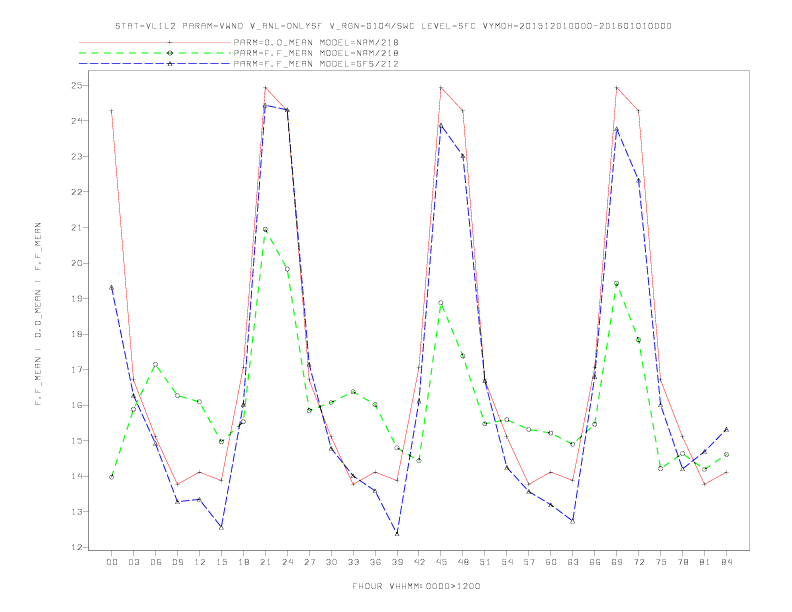Screen dimensions: 792x612
Task: Click x-axis forecast hour label 33
Action: pos(353,562)
